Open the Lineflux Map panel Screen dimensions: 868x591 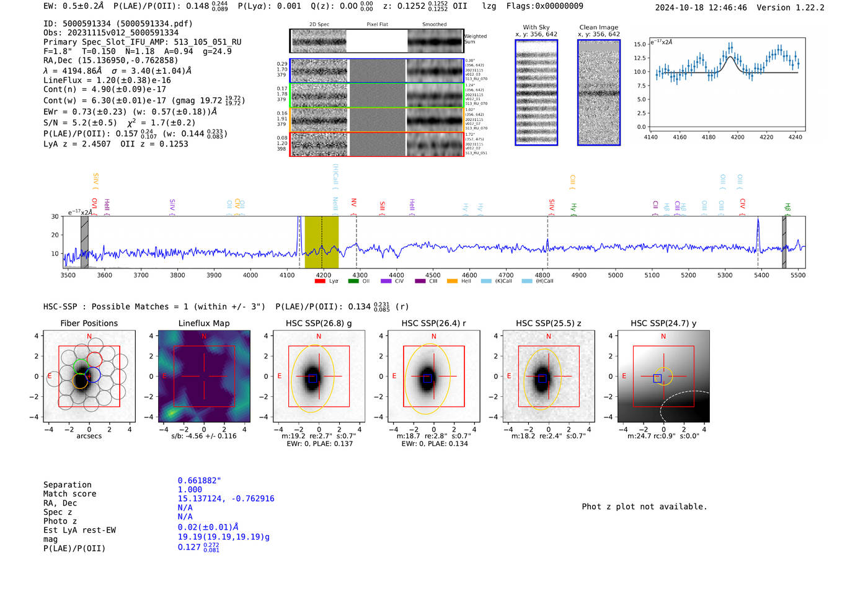point(204,376)
